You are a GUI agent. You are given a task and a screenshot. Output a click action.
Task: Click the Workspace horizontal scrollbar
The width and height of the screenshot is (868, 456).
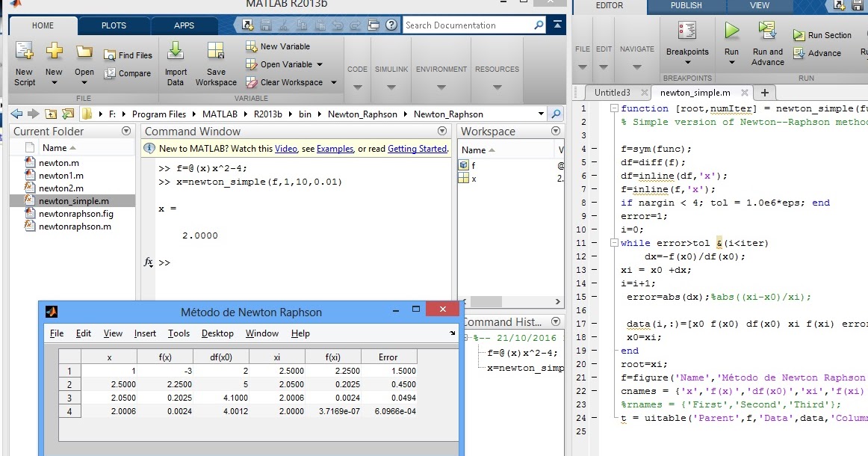[510, 301]
